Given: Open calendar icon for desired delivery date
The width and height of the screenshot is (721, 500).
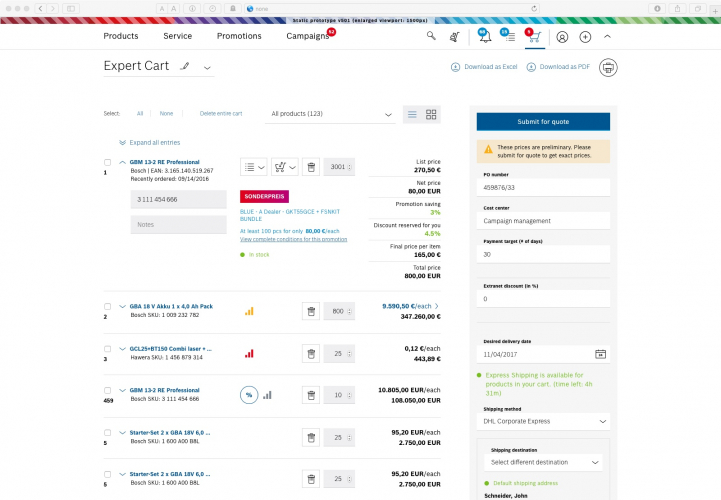Looking at the screenshot, I should pyautogui.click(x=600, y=354).
